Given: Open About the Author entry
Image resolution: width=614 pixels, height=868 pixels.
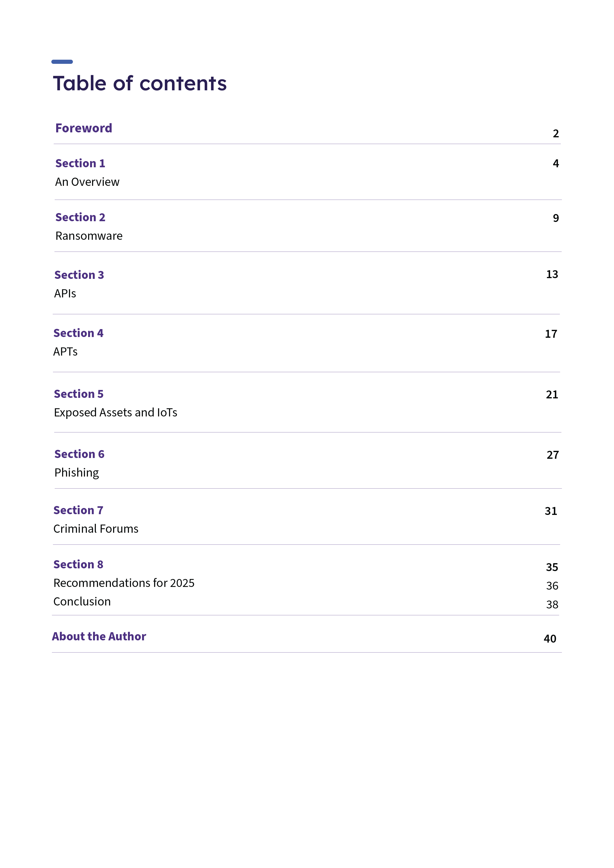Looking at the screenshot, I should point(99,637).
